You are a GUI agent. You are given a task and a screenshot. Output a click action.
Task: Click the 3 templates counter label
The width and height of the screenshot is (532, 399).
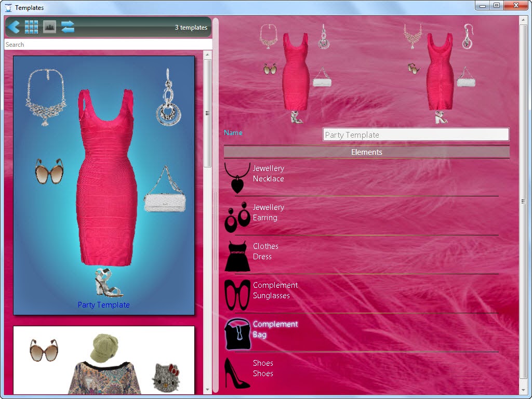191,27
